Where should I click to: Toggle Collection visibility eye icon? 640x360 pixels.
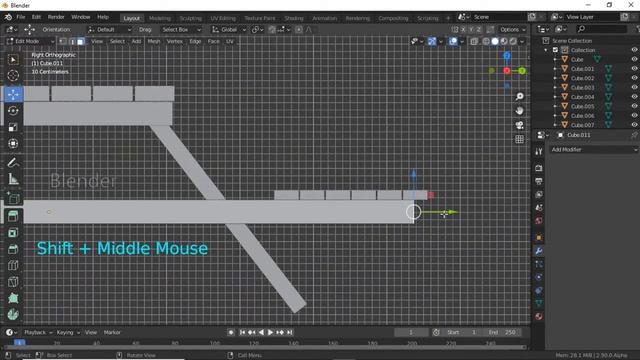pos(634,50)
